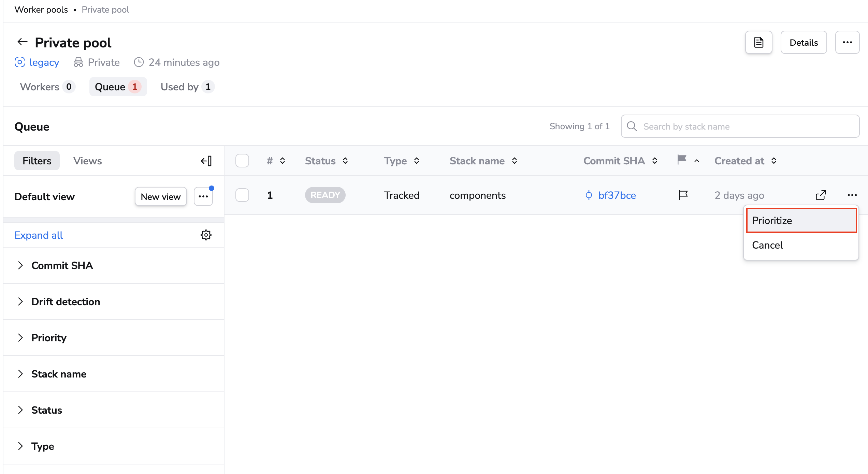This screenshot has height=474, width=868.
Task: Click the back arrow beside Private pool
Action: click(23, 42)
